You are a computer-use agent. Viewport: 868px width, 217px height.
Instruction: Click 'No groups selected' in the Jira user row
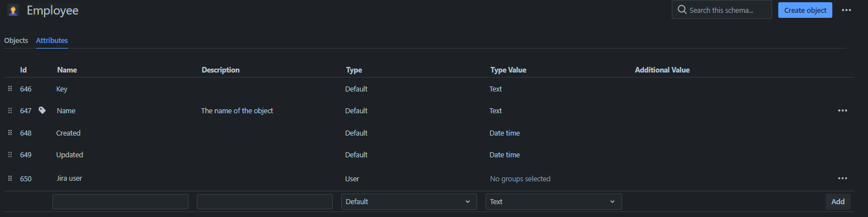tap(520, 179)
